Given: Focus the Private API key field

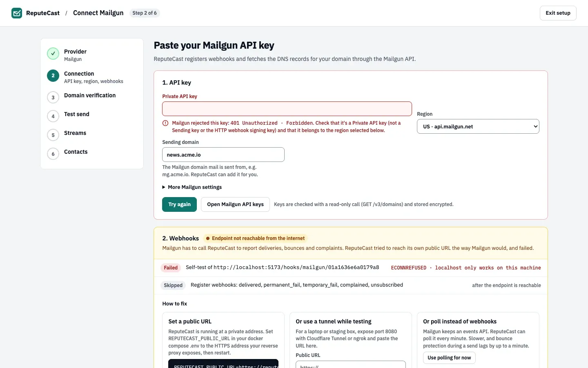Looking at the screenshot, I should (287, 109).
